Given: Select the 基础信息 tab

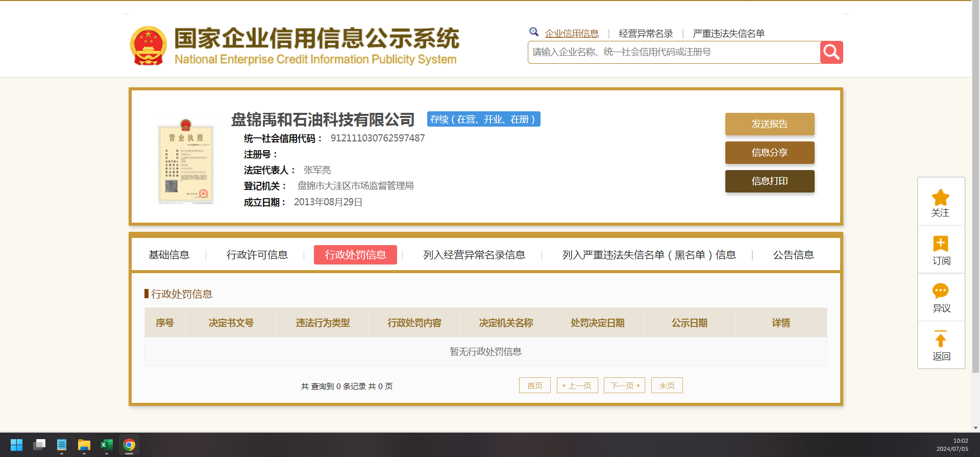Looking at the screenshot, I should coord(169,255).
